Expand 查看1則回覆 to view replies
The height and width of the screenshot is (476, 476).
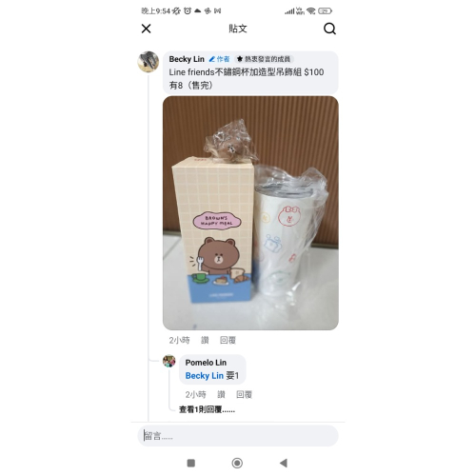pos(207,409)
